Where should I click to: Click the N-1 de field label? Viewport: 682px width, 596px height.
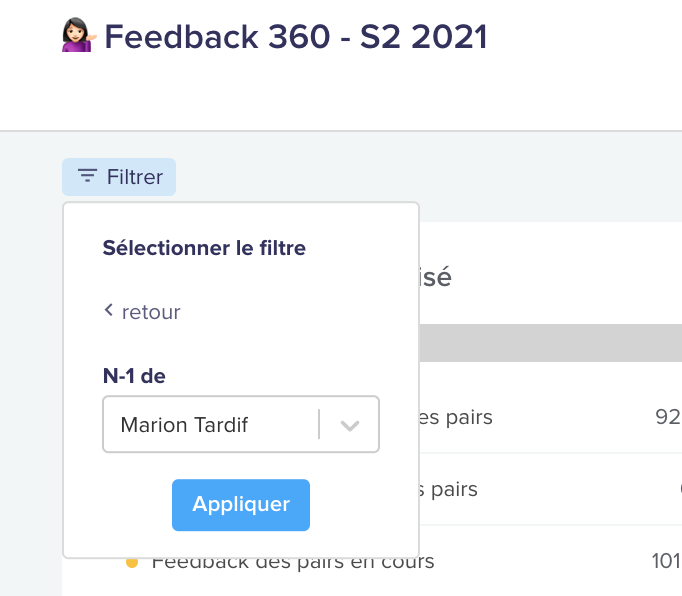point(134,376)
